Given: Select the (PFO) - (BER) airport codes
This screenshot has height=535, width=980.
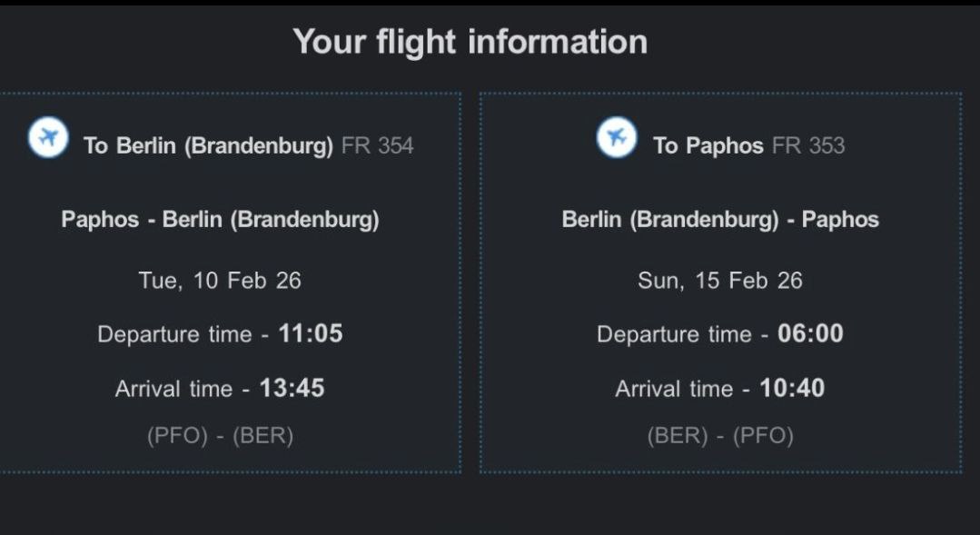Looking at the screenshot, I should [220, 436].
